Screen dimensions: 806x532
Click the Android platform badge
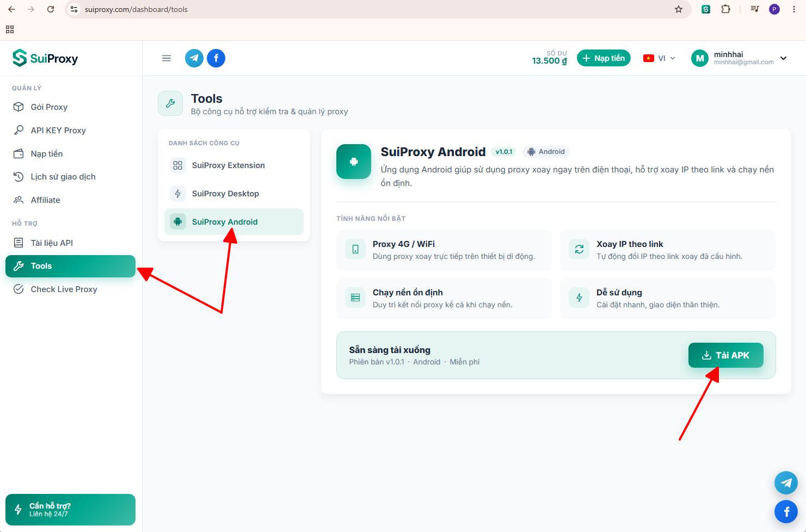click(546, 152)
